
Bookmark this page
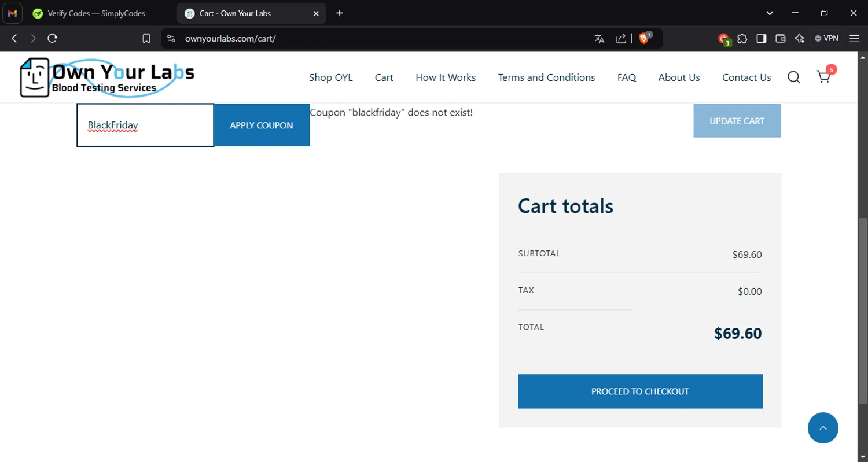(146, 39)
